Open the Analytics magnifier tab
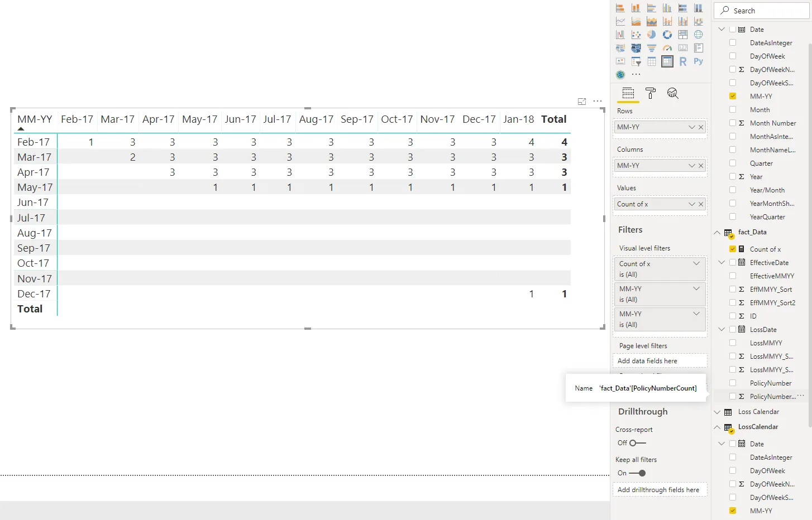 click(x=673, y=93)
